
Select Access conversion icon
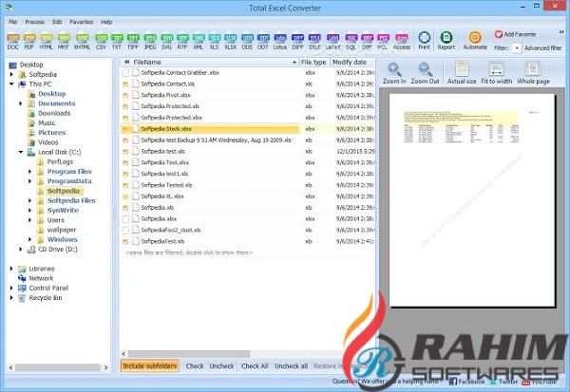pyautogui.click(x=402, y=42)
